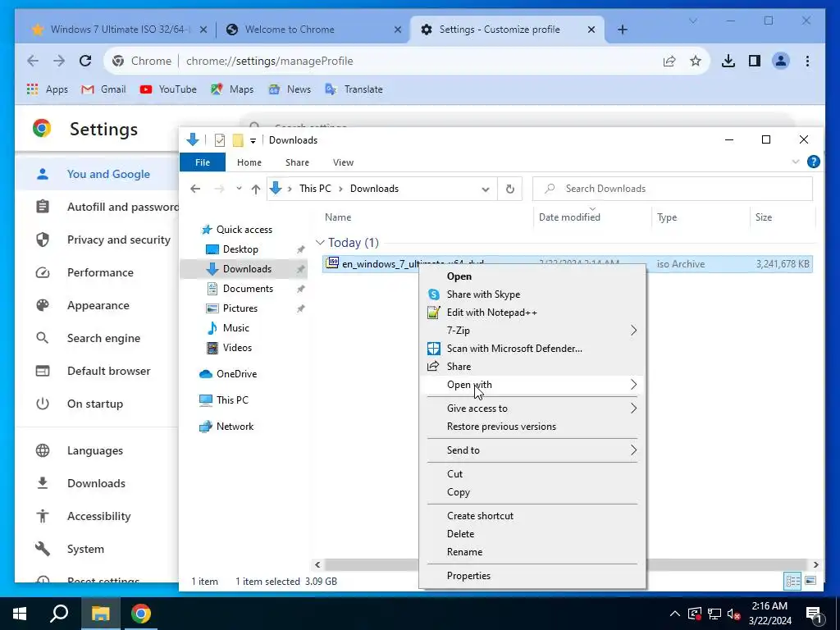840x630 pixels.
Task: Switch to details view icon in status bar
Action: pos(793,581)
